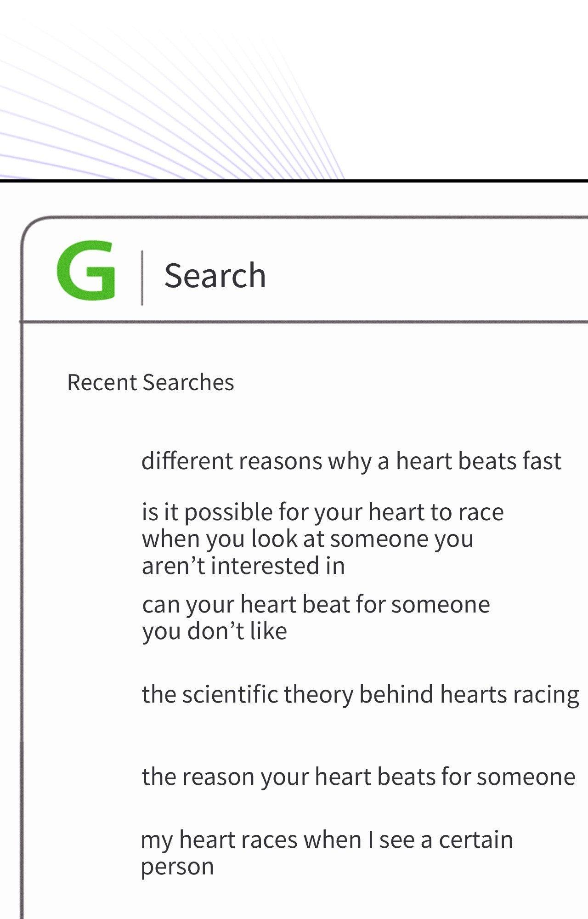The height and width of the screenshot is (919, 588).
Task: Open the scientific theory search entry
Action: click(x=360, y=694)
